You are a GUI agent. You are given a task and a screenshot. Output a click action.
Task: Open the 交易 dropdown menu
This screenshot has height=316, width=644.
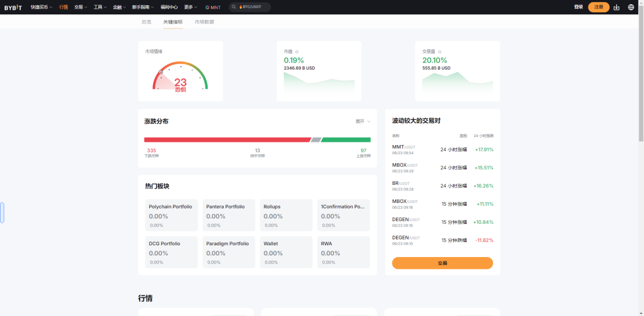click(x=81, y=7)
